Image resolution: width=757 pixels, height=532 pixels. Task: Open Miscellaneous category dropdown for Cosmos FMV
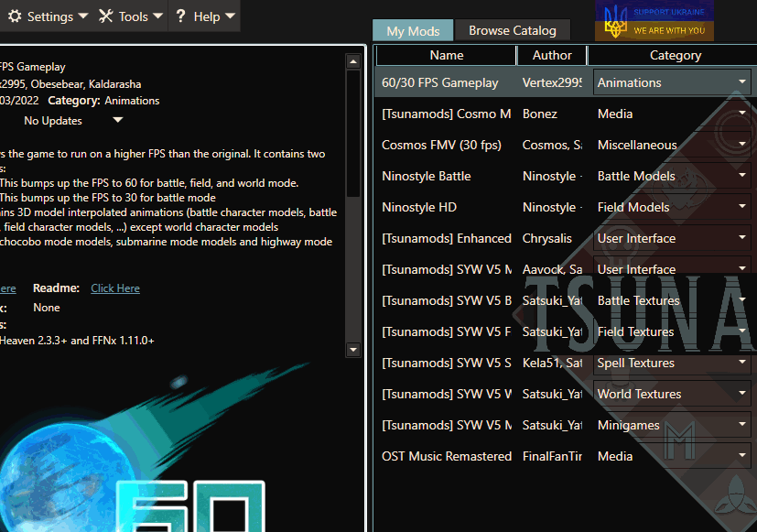672,145
